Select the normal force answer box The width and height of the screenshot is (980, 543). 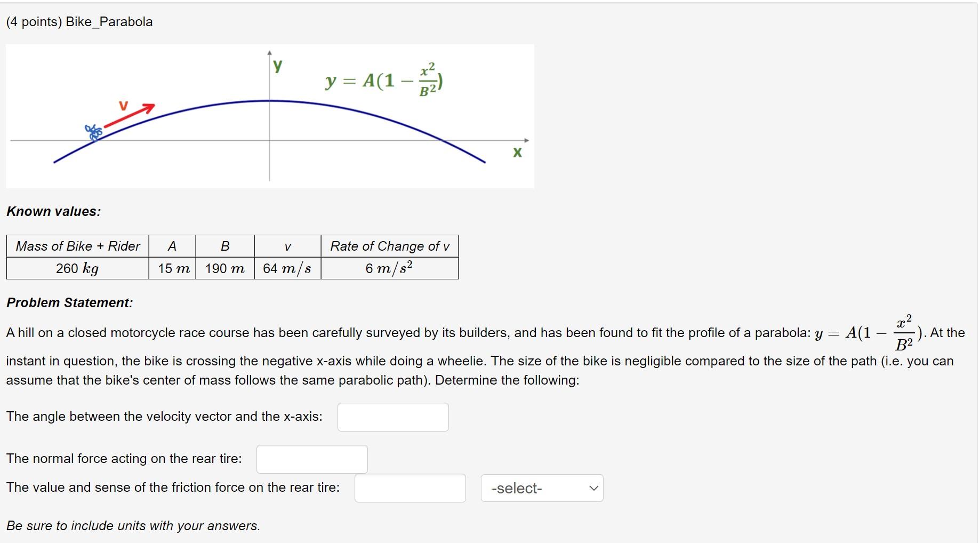(x=311, y=459)
